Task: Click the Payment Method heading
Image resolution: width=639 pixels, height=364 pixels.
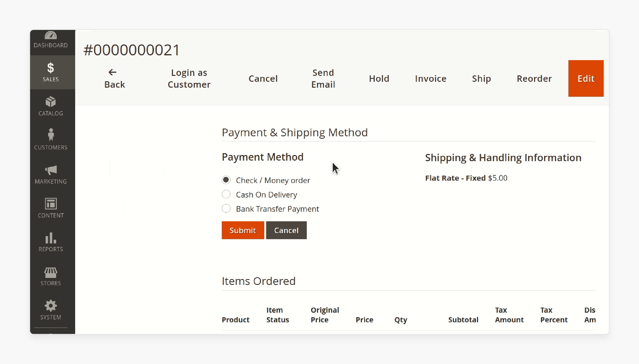Action: (x=263, y=157)
